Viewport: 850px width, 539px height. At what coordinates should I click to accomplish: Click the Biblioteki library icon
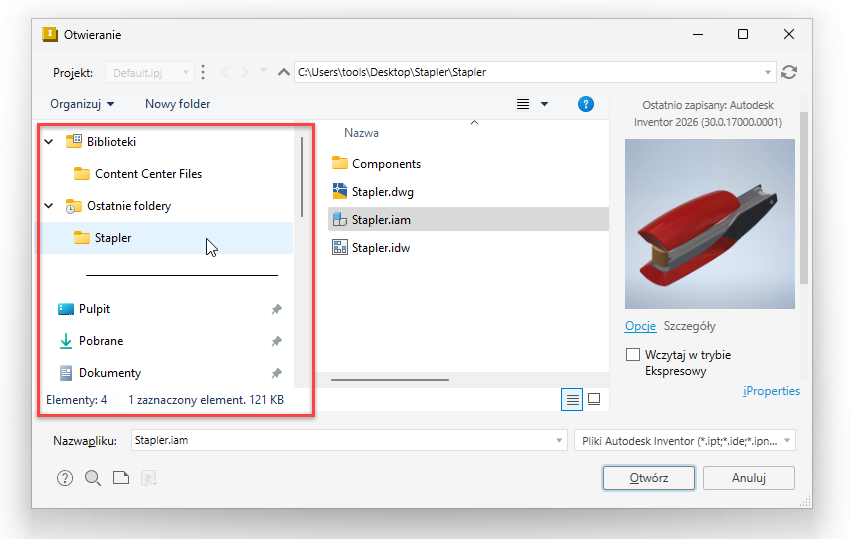pyautogui.click(x=74, y=142)
